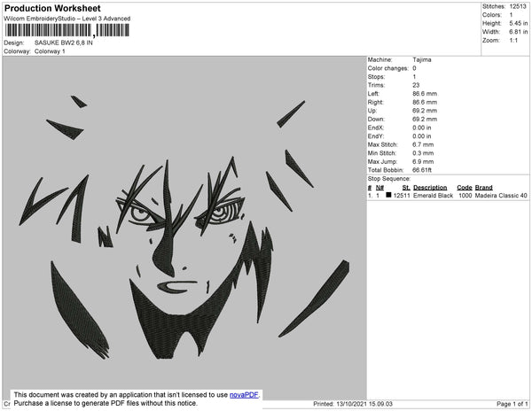Click the Height value 5.45 in
532x411 pixels.
click(518, 23)
